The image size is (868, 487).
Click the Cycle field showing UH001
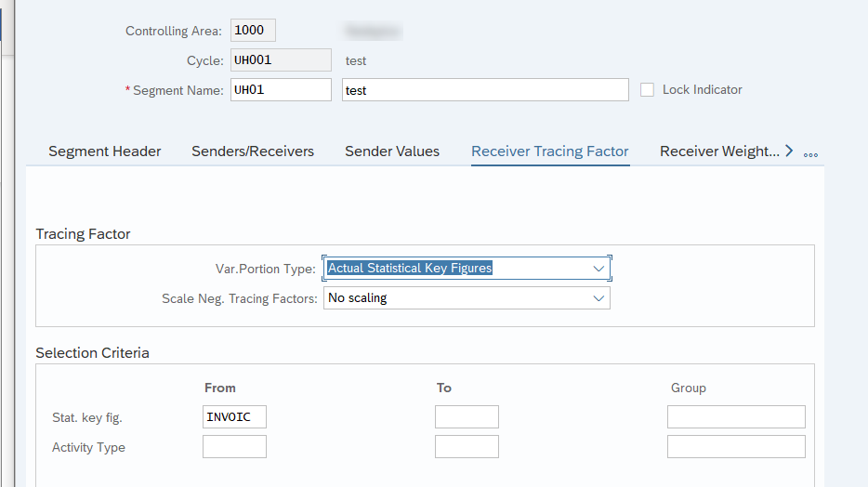point(281,60)
